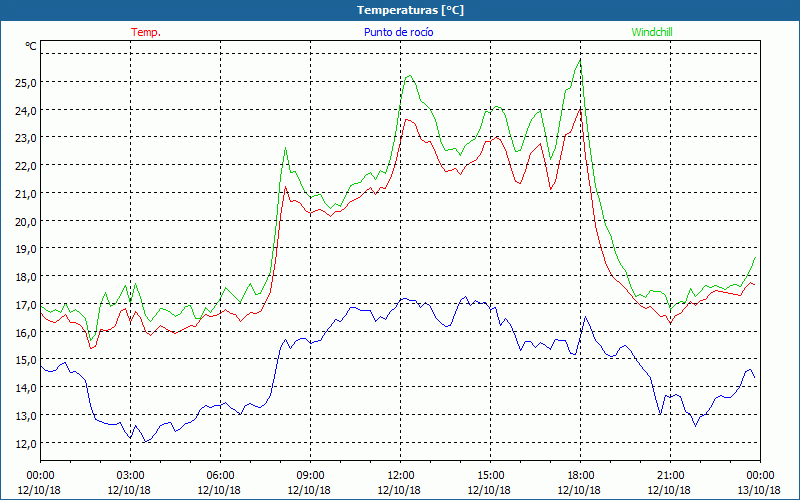Viewport: 800px width, 500px height.
Task: Click the 'Temperaturas [°C]' chart title
Action: point(410,10)
